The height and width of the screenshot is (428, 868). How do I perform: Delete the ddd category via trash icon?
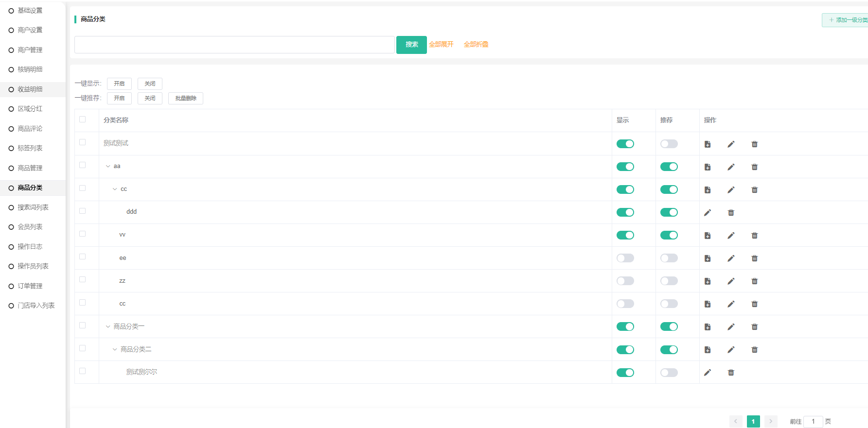[x=731, y=213]
